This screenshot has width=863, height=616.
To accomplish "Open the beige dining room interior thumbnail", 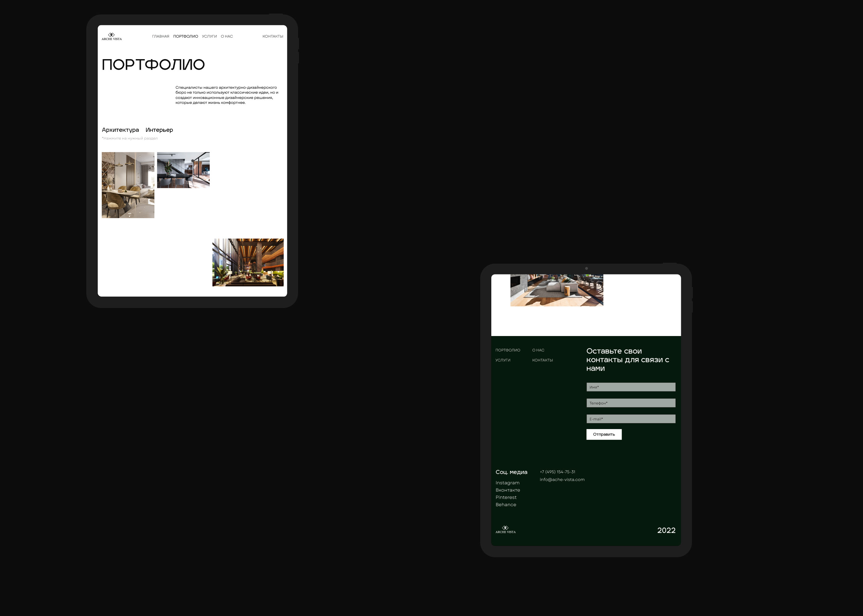I will coord(128,185).
